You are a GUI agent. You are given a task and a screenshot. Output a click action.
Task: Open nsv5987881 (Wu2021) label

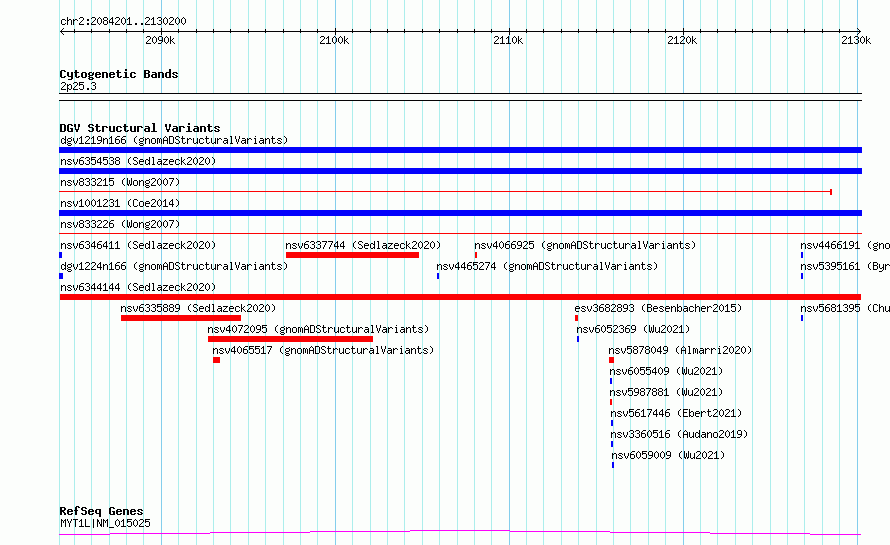pyautogui.click(x=666, y=392)
